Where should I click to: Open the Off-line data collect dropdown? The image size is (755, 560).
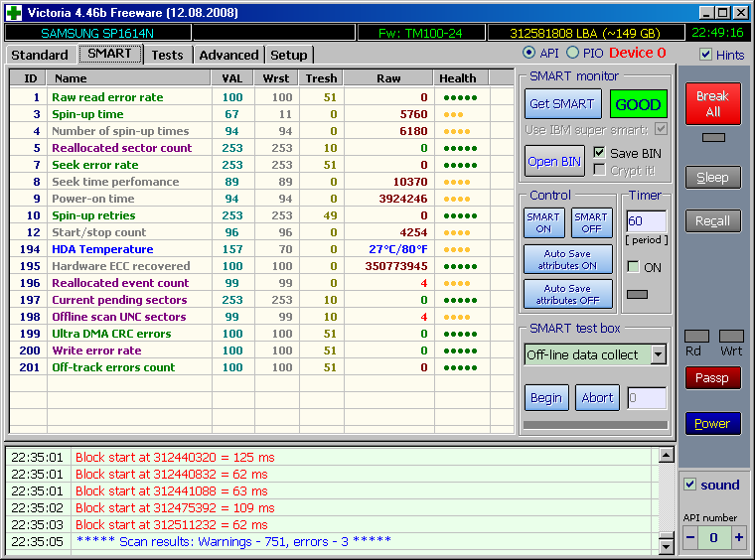659,355
